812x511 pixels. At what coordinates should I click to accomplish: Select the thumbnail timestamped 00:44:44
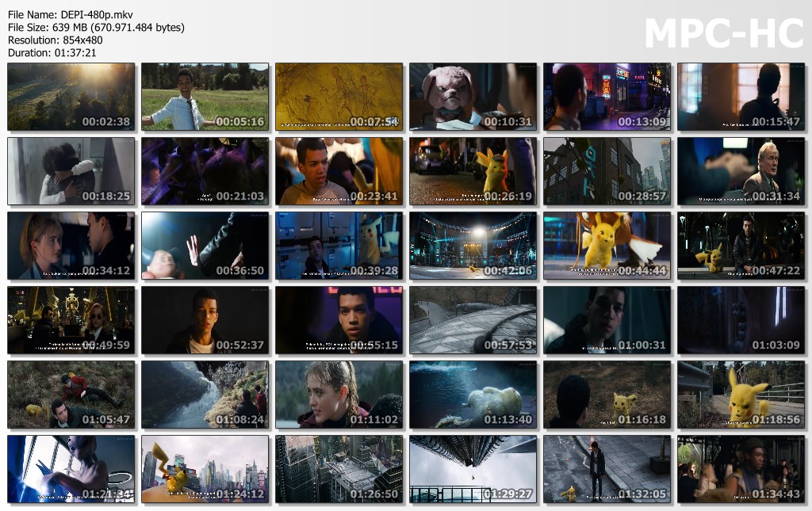pyautogui.click(x=607, y=246)
